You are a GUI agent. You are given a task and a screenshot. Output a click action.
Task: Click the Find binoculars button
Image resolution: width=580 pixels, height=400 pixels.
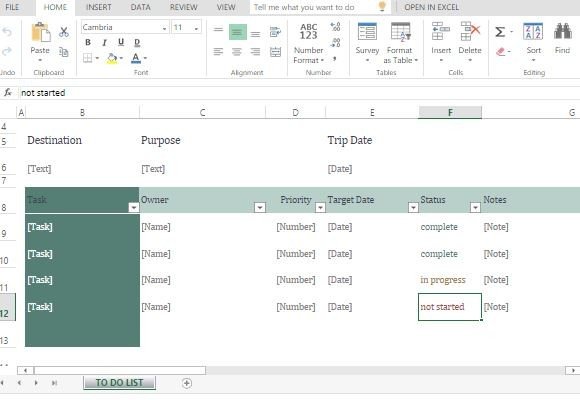coord(563,39)
